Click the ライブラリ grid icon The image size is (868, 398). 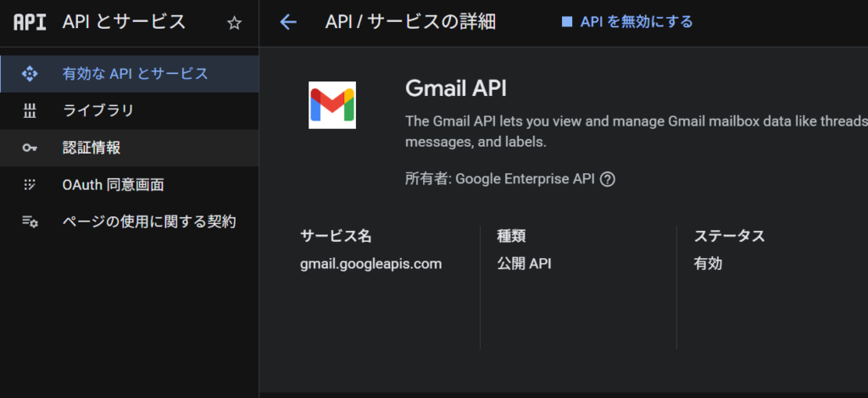click(30, 110)
